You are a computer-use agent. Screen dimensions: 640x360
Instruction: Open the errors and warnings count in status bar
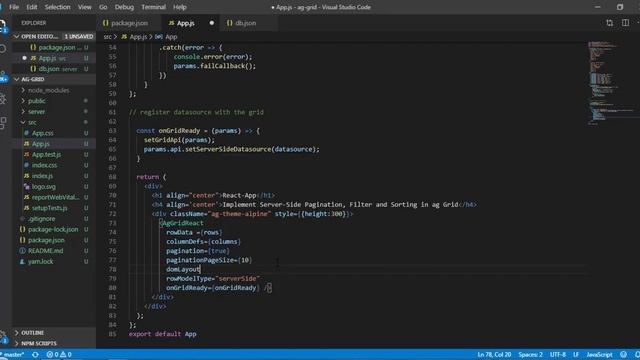pos(59,354)
